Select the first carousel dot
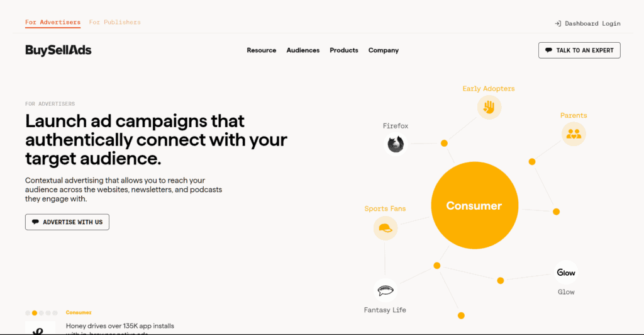The image size is (644, 335). click(x=28, y=313)
